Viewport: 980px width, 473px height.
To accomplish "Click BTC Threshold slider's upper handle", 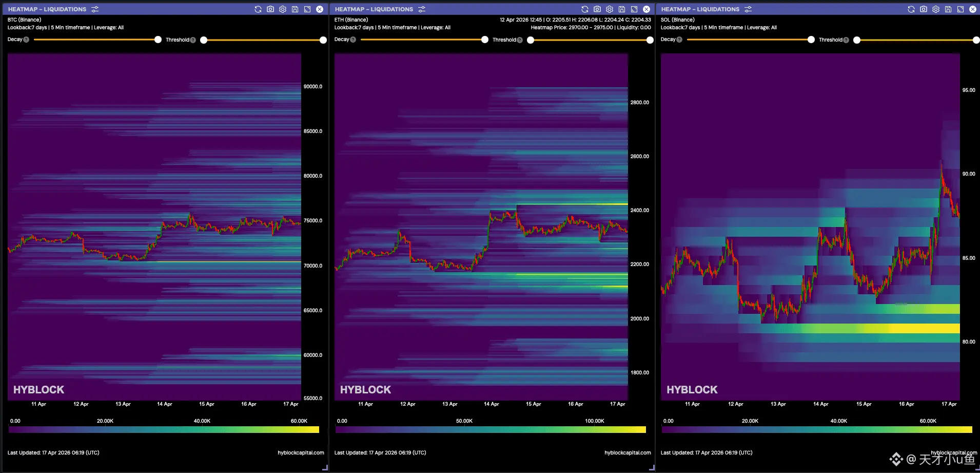I will click(323, 40).
